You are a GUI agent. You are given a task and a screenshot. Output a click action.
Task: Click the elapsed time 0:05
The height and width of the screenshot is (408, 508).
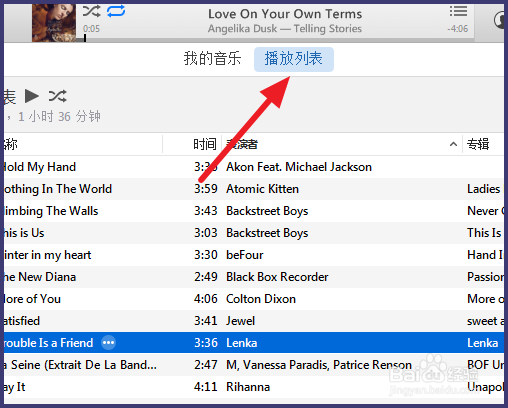pyautogui.click(x=91, y=29)
